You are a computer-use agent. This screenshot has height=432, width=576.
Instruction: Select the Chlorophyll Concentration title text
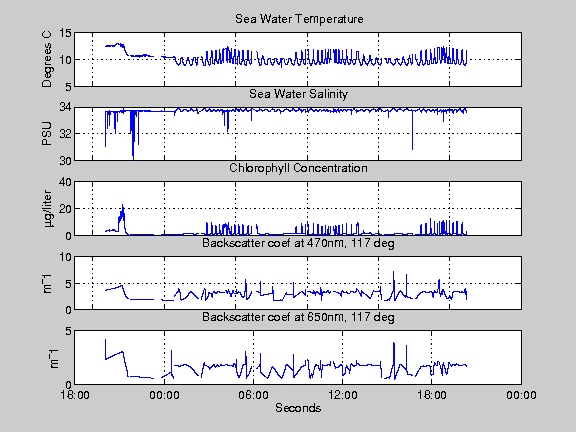point(298,168)
